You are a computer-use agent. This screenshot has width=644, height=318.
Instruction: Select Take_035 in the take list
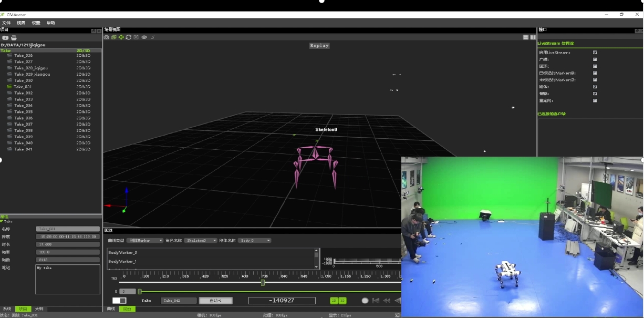[x=23, y=112]
